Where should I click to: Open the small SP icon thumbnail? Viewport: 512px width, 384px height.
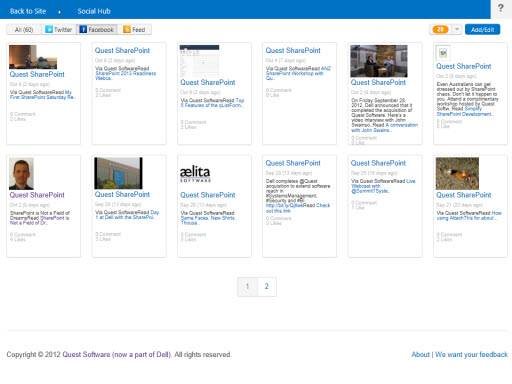pos(443,53)
